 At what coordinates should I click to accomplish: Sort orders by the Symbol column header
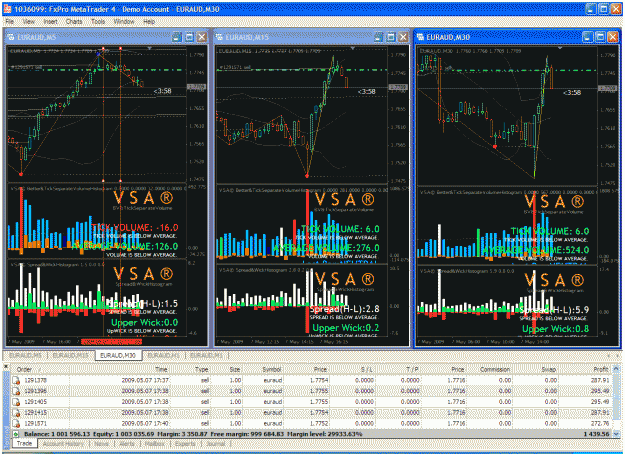(x=263, y=369)
